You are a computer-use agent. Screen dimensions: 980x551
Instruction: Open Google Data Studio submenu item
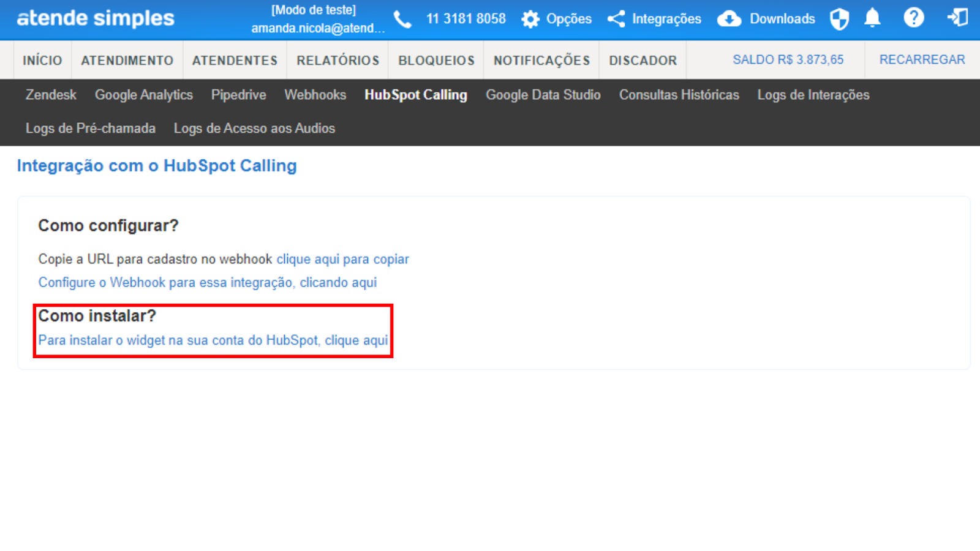pos(543,95)
